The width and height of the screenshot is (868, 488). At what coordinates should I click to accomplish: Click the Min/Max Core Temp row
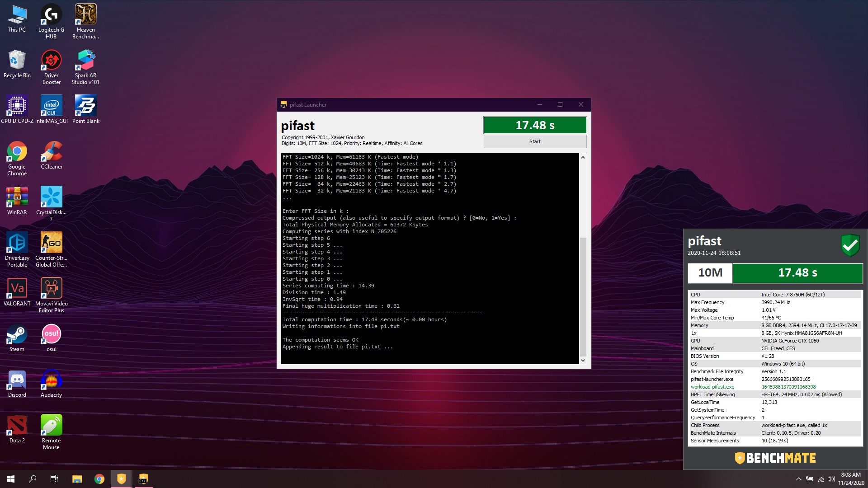click(775, 318)
